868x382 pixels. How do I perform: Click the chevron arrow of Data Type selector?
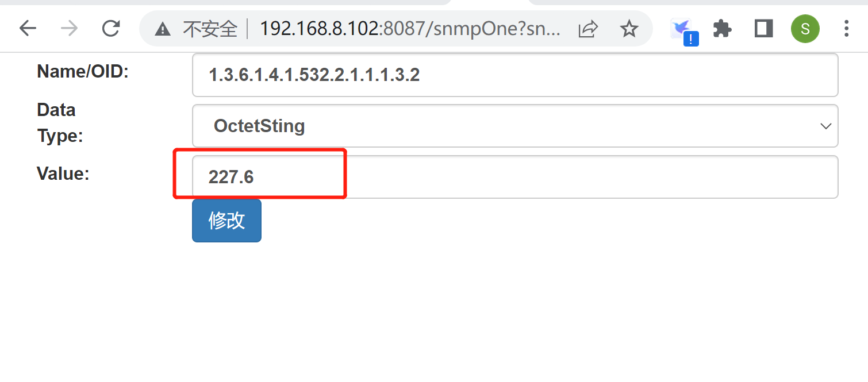[x=825, y=126]
